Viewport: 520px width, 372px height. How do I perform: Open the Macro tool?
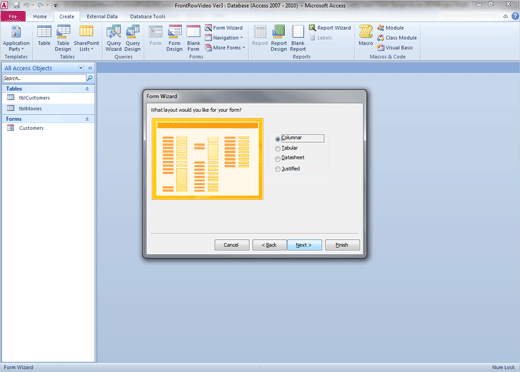click(366, 35)
